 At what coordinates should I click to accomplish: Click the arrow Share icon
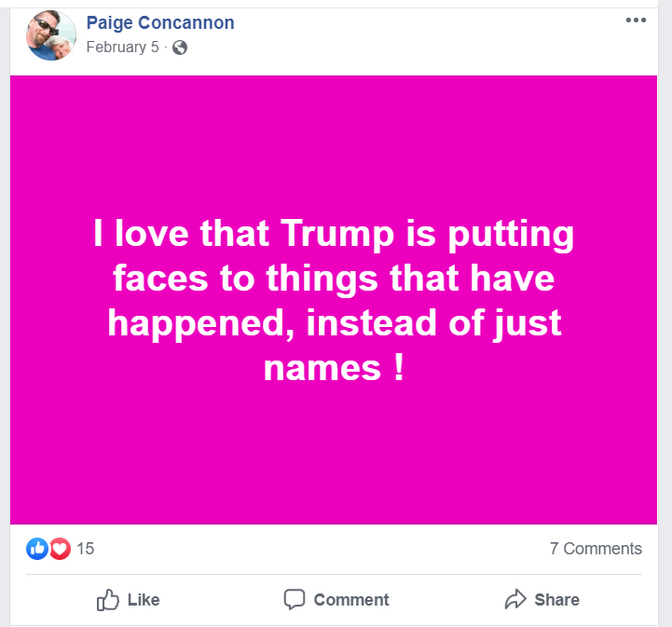pyautogui.click(x=515, y=599)
